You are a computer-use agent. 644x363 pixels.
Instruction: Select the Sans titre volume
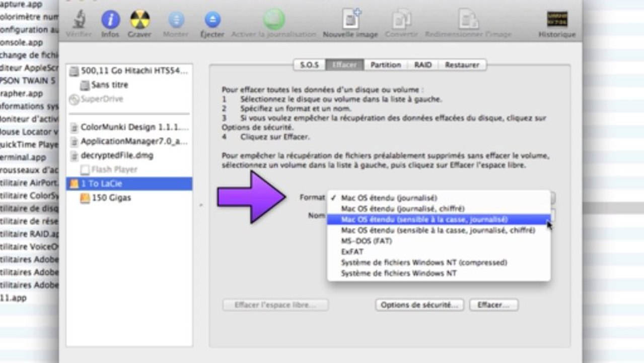tap(129, 85)
